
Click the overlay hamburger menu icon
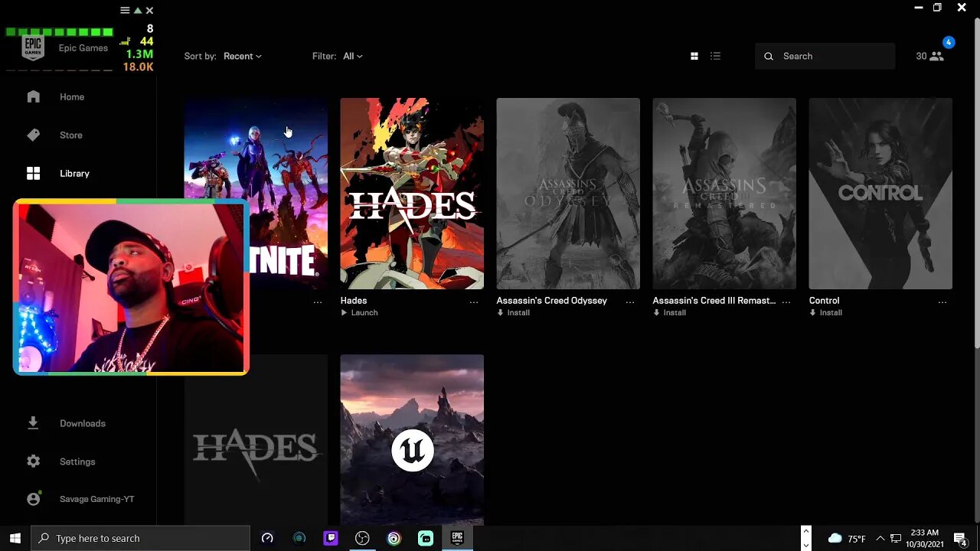click(125, 10)
